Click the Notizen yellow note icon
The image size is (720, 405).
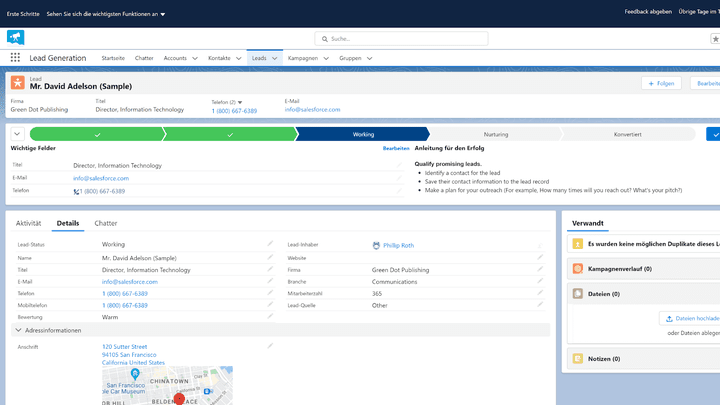577,358
